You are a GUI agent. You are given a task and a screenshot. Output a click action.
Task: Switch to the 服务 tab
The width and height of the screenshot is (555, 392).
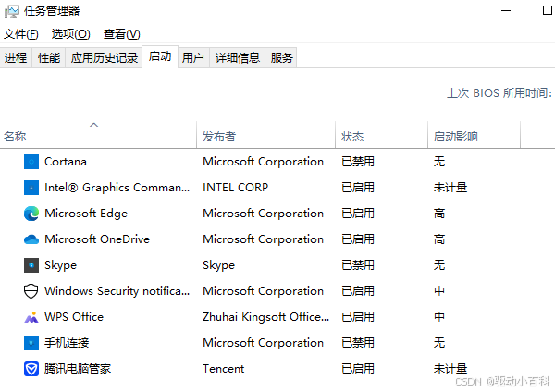tap(282, 57)
